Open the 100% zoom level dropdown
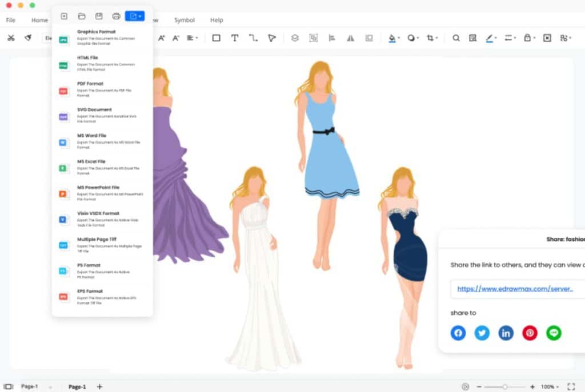The width and height of the screenshot is (585, 392). [x=550, y=387]
